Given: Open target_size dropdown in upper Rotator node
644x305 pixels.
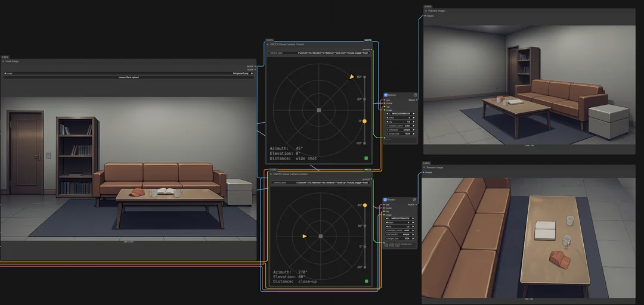Looking at the screenshot, I should 401,134.
